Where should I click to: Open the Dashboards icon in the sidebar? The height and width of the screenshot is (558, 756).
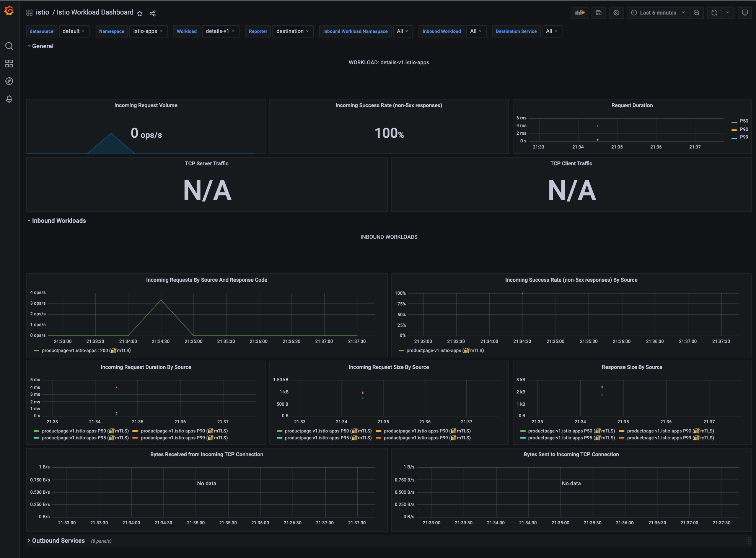pyautogui.click(x=9, y=64)
